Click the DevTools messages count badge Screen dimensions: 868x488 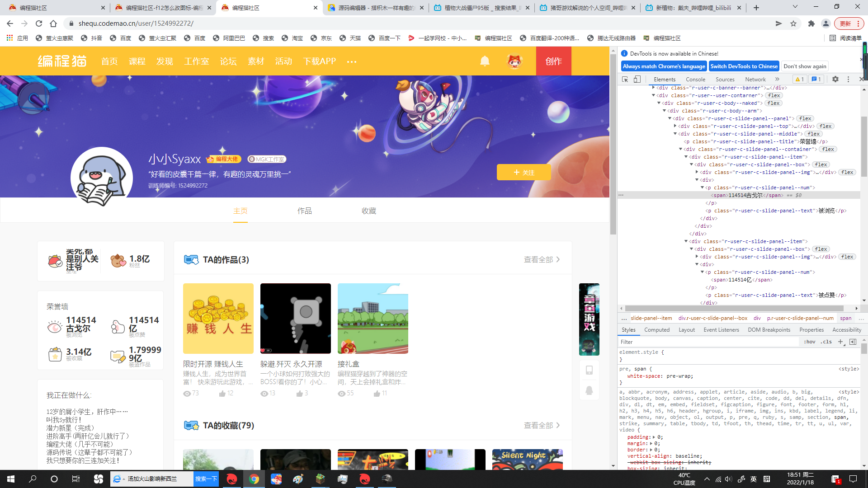click(816, 79)
